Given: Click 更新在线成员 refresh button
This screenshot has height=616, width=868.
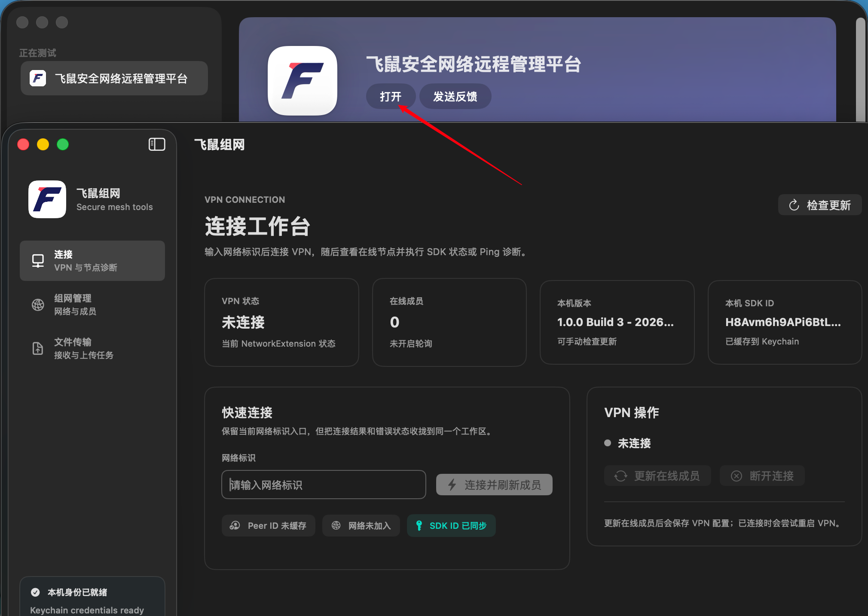Looking at the screenshot, I should (657, 476).
